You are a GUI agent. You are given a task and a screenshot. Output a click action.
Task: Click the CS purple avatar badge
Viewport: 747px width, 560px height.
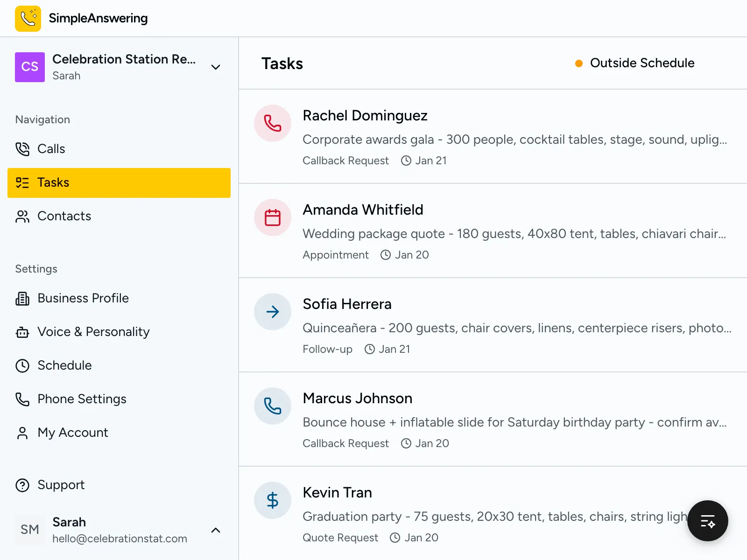coord(29,67)
